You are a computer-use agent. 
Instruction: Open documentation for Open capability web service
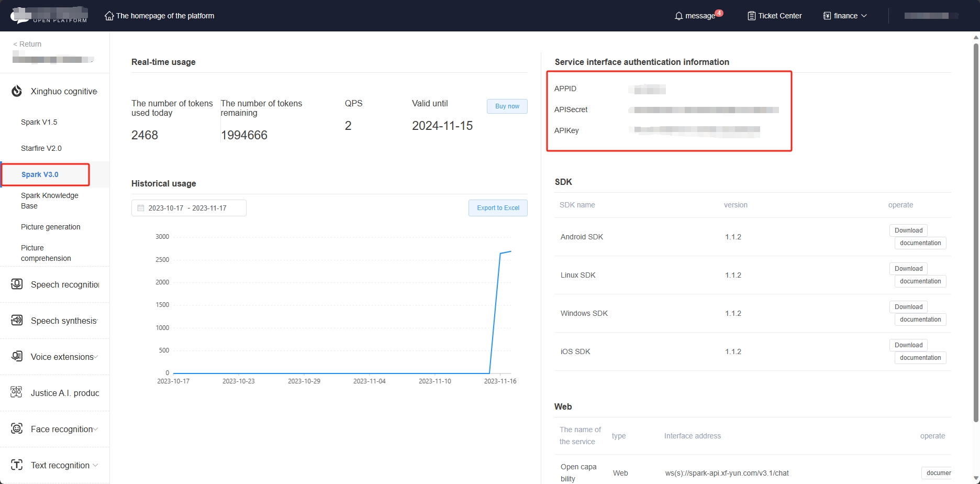point(937,473)
